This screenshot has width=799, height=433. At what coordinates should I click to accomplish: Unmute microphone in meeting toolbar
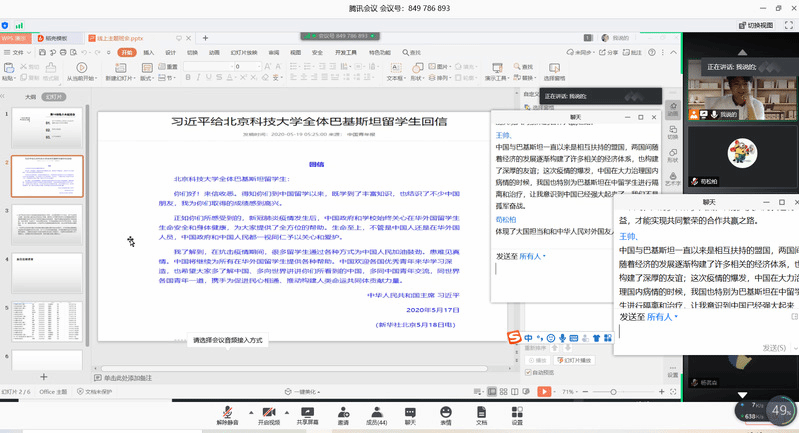pyautogui.click(x=227, y=416)
